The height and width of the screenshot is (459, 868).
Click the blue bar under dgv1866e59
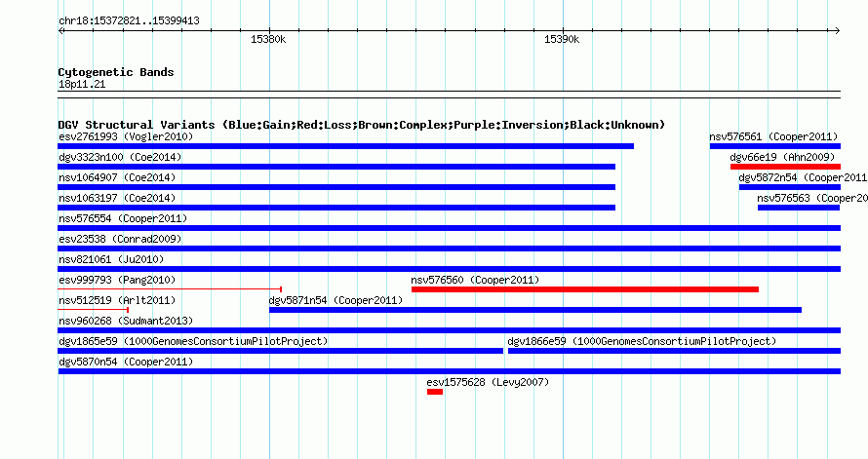pos(674,351)
